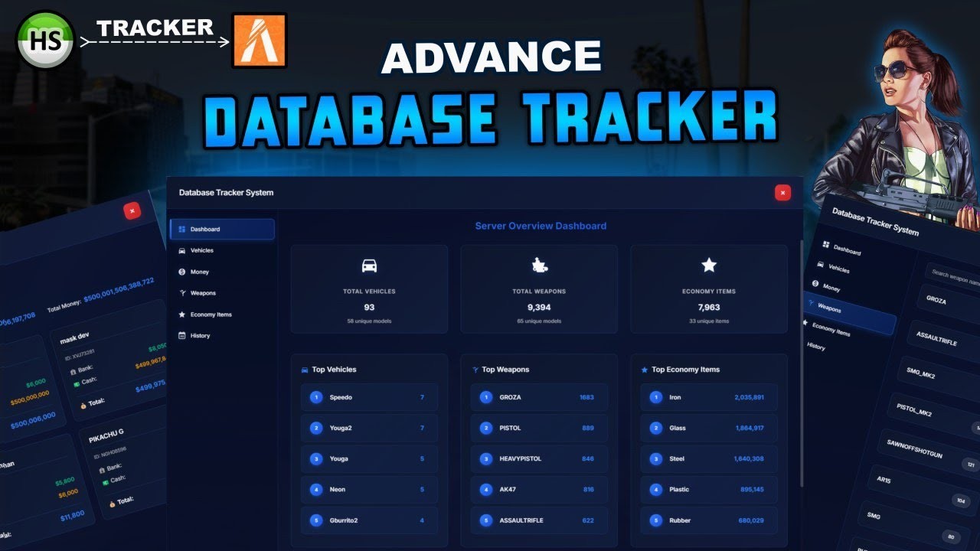Screen dimensions: 980x551
Task: Select the Gburrito2 row in Top Vehicles
Action: coord(370,520)
